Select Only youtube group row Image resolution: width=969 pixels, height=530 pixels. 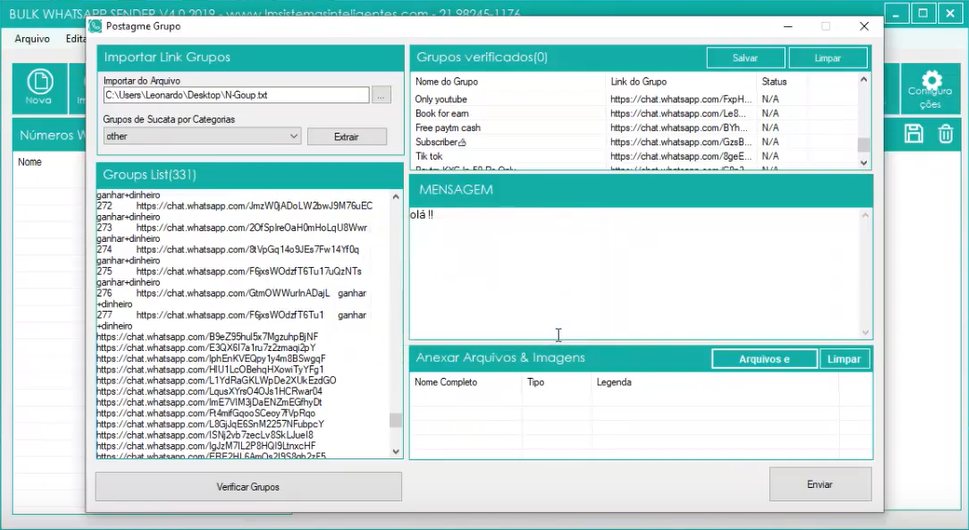point(635,99)
